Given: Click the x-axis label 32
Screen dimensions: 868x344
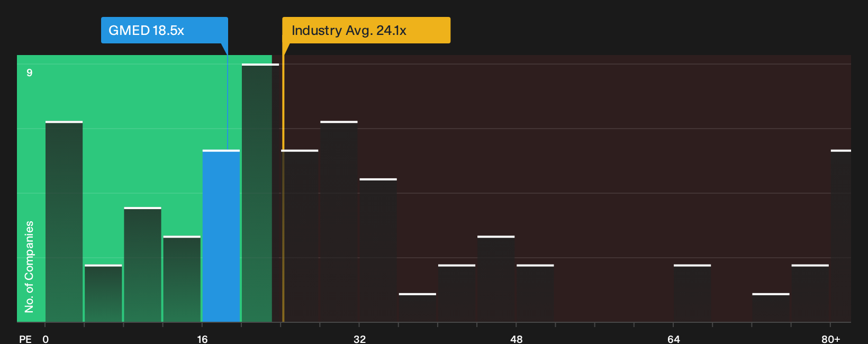Looking at the screenshot, I should (359, 339).
